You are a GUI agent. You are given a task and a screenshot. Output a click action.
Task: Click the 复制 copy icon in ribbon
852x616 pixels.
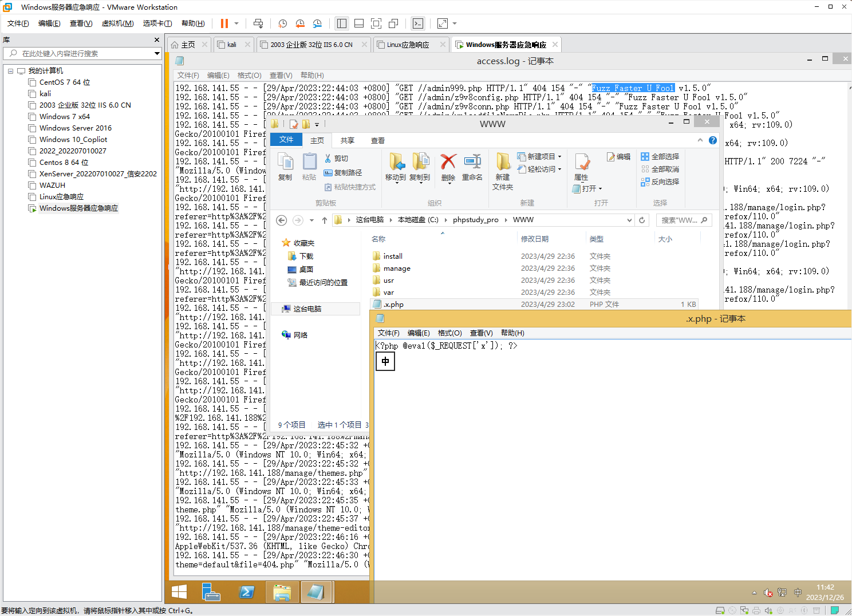click(x=285, y=167)
